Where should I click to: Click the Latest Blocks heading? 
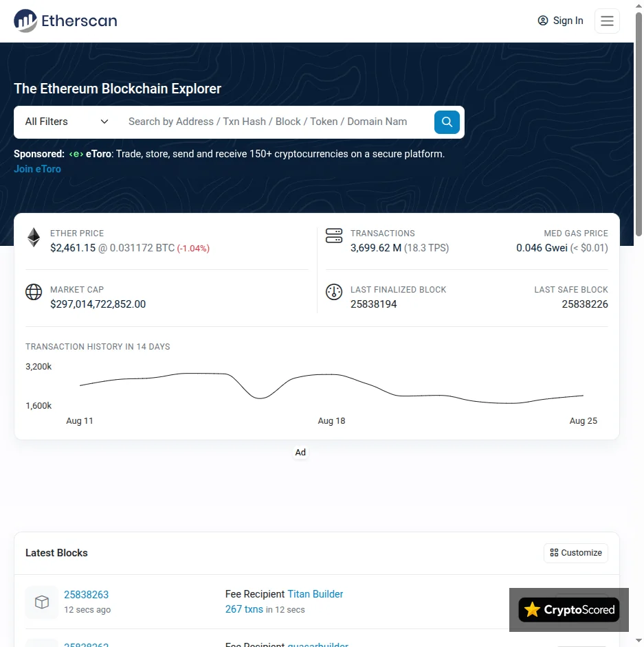click(56, 553)
